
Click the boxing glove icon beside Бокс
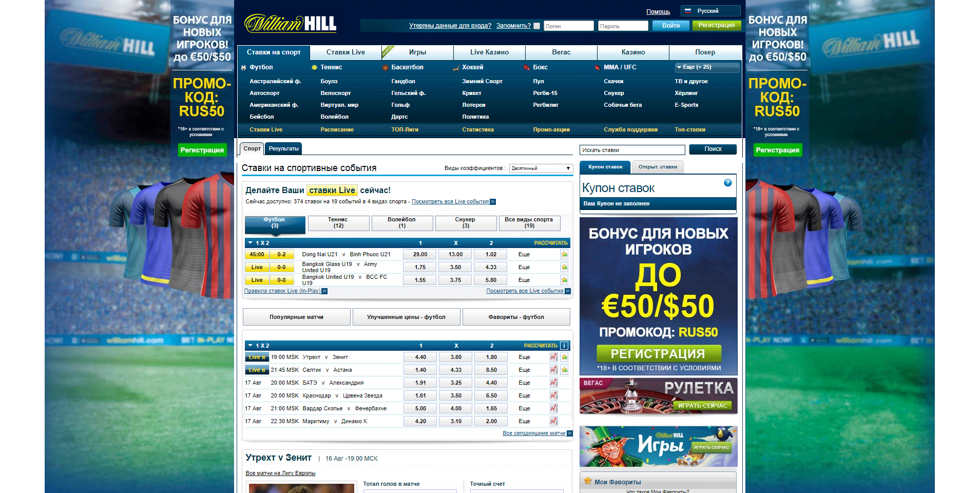click(x=527, y=67)
